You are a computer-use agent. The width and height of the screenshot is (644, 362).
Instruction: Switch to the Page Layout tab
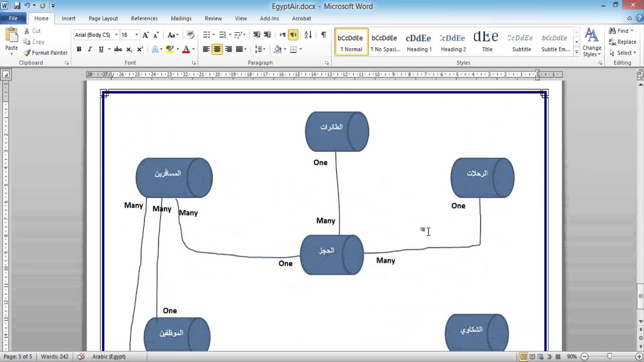point(103,19)
